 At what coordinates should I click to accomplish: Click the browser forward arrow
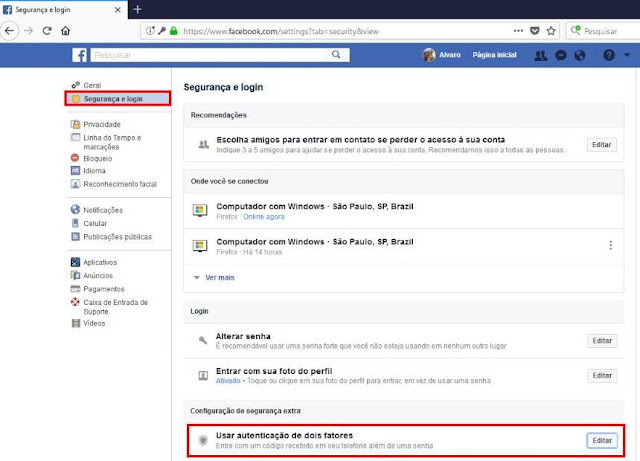[x=28, y=31]
